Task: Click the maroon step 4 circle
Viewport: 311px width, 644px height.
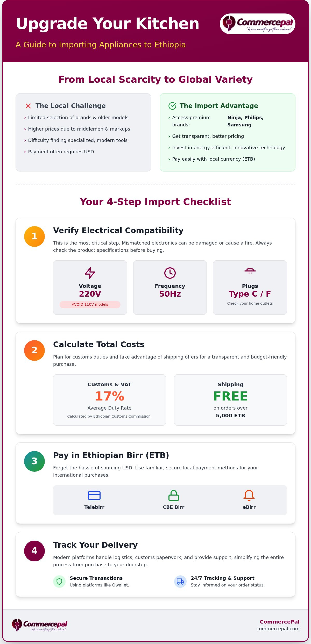Action: 34,551
